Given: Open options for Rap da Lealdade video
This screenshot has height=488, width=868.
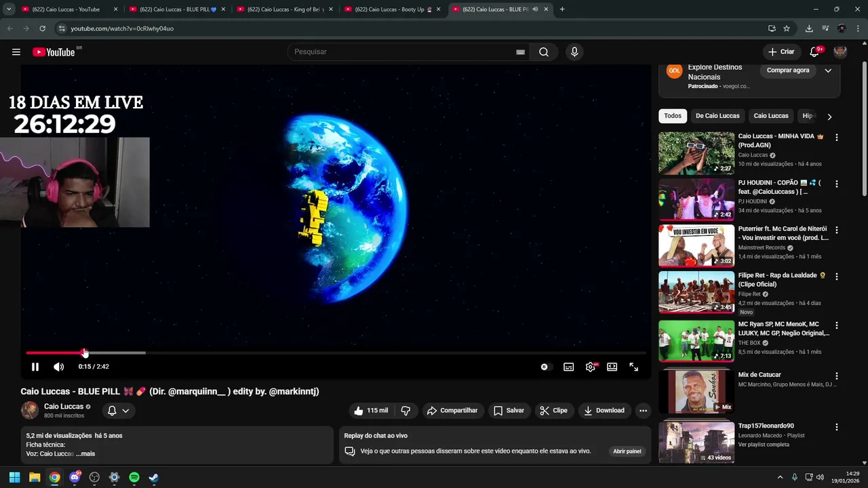Looking at the screenshot, I should pos(836,277).
